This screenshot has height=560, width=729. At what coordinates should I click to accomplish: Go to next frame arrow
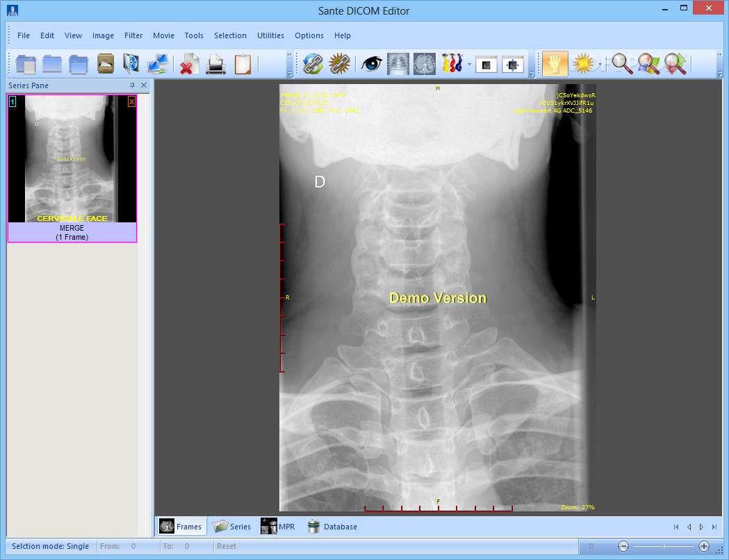coord(701,527)
